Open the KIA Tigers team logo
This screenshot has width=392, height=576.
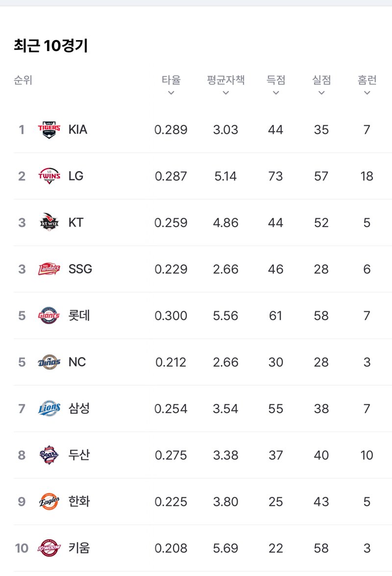(49, 130)
